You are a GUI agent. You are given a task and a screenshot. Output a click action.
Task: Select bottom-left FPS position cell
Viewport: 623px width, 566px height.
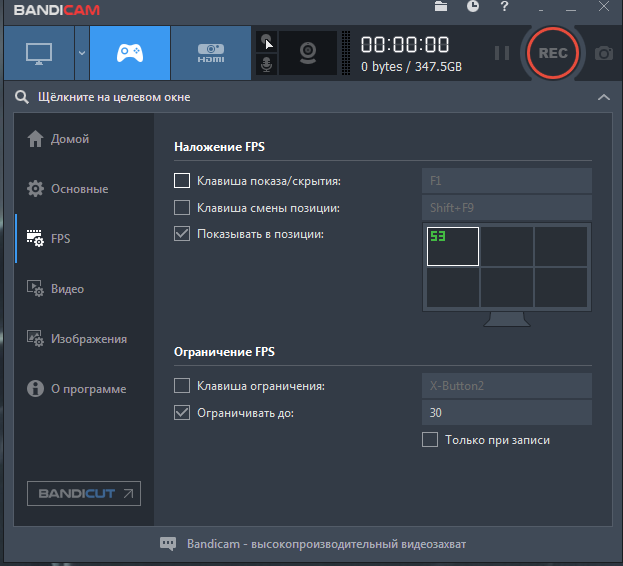[453, 287]
